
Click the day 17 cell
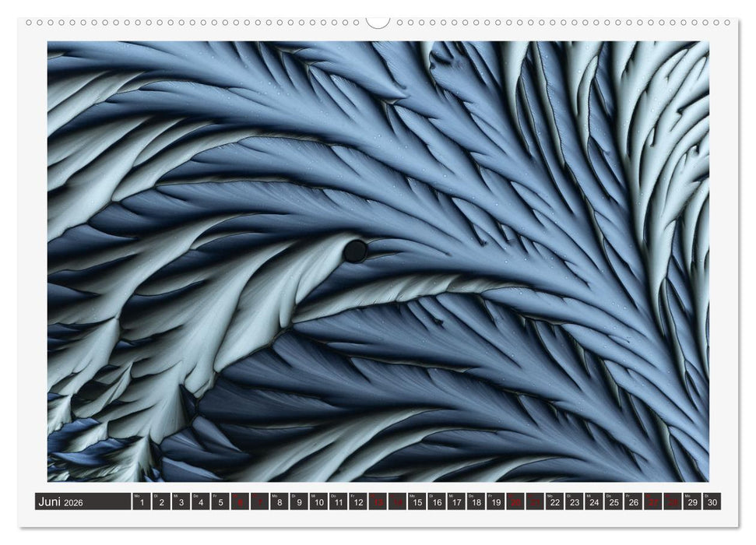click(x=456, y=502)
